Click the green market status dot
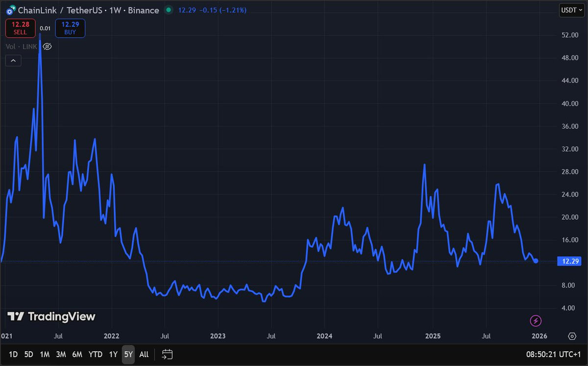 [x=169, y=10]
